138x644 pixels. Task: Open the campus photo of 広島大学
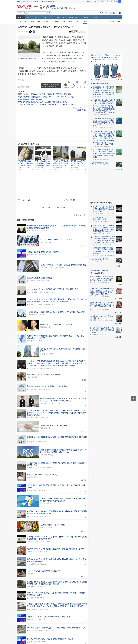(29, 46)
